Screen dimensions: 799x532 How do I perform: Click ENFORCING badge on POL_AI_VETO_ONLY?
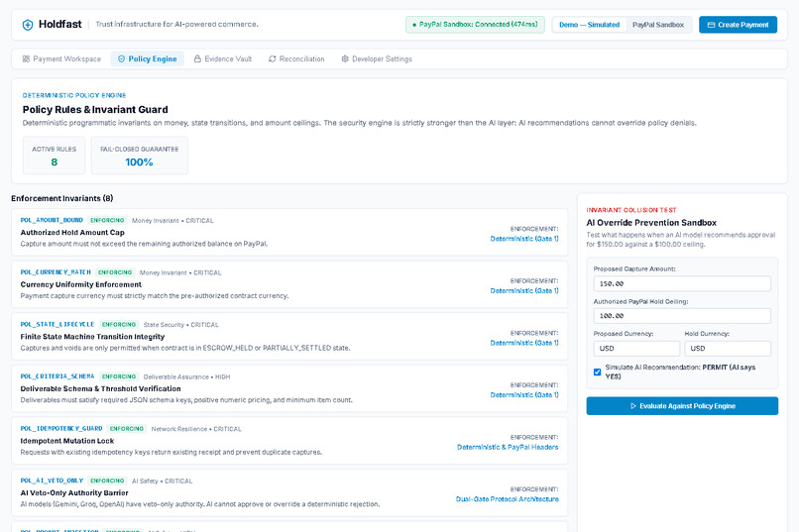click(107, 480)
